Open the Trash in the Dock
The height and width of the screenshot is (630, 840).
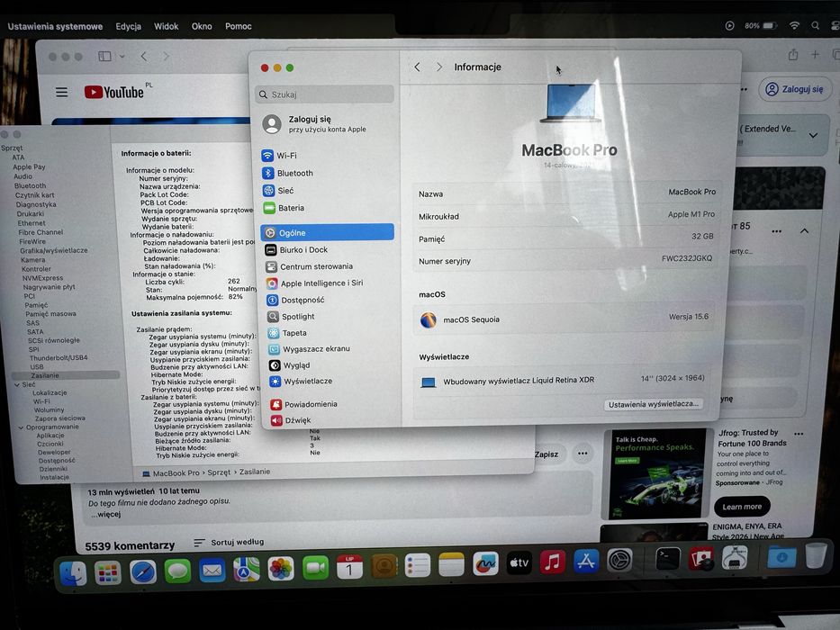coord(816,555)
